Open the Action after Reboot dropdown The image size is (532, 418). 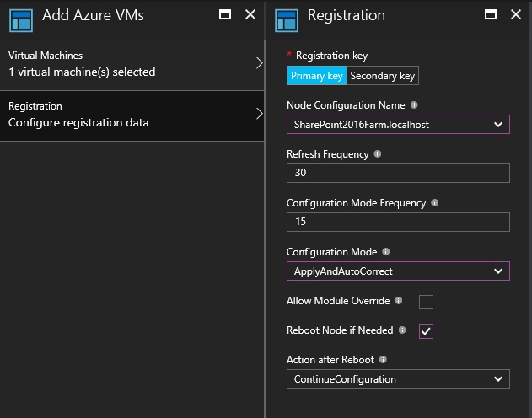click(x=398, y=378)
